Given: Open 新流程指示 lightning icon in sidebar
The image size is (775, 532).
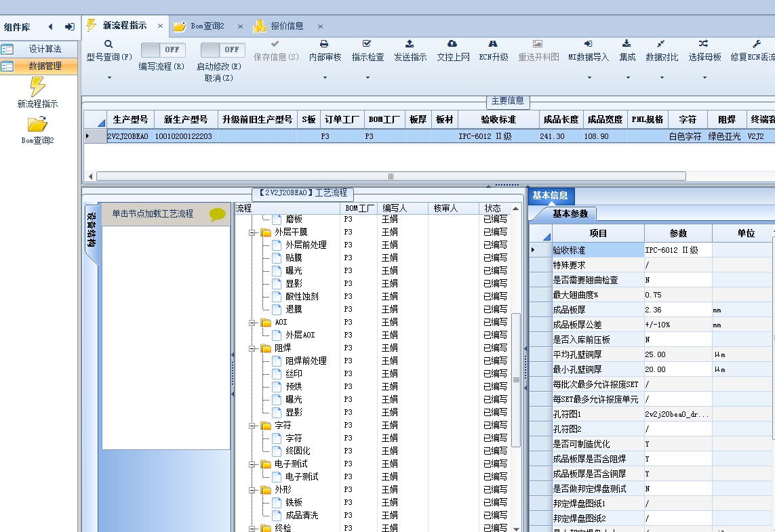Looking at the screenshot, I should coord(37,87).
